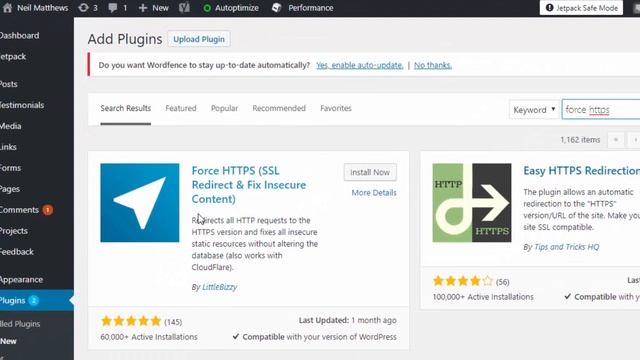Open the Yoast SEO icon in admin bar
The image size is (640, 360).
[x=184, y=7]
